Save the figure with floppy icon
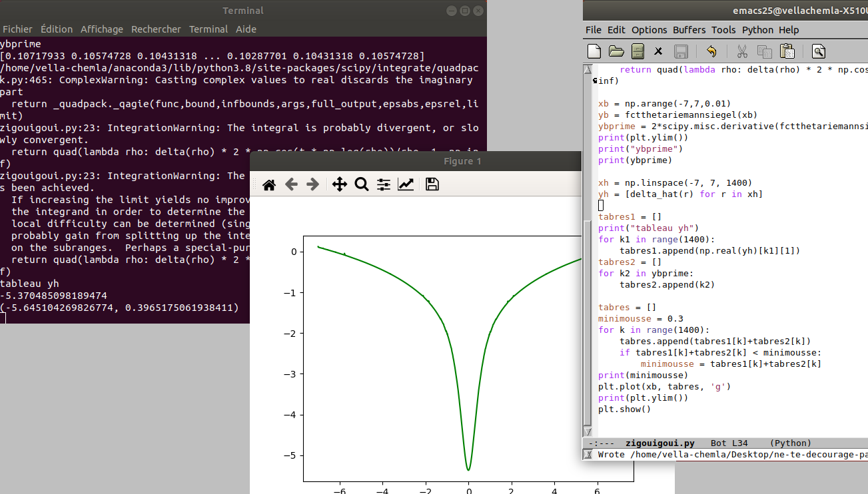The width and height of the screenshot is (868, 494). 432,185
